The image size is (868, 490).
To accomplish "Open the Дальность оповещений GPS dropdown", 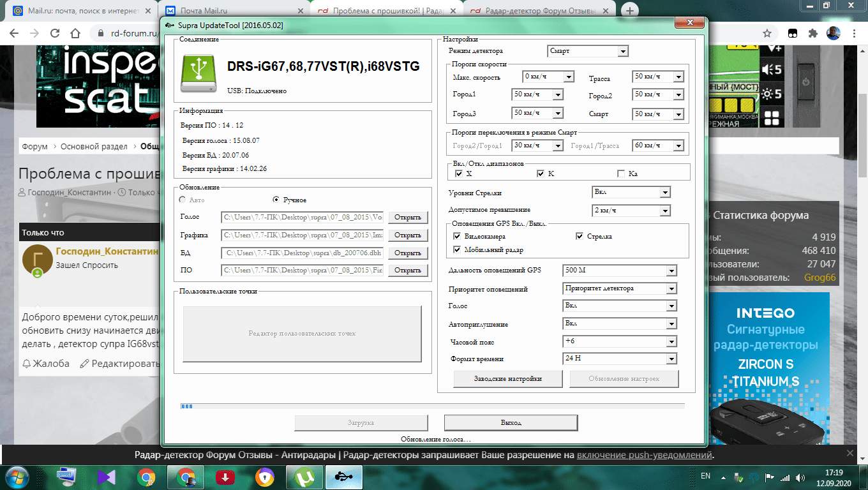I will (x=620, y=271).
